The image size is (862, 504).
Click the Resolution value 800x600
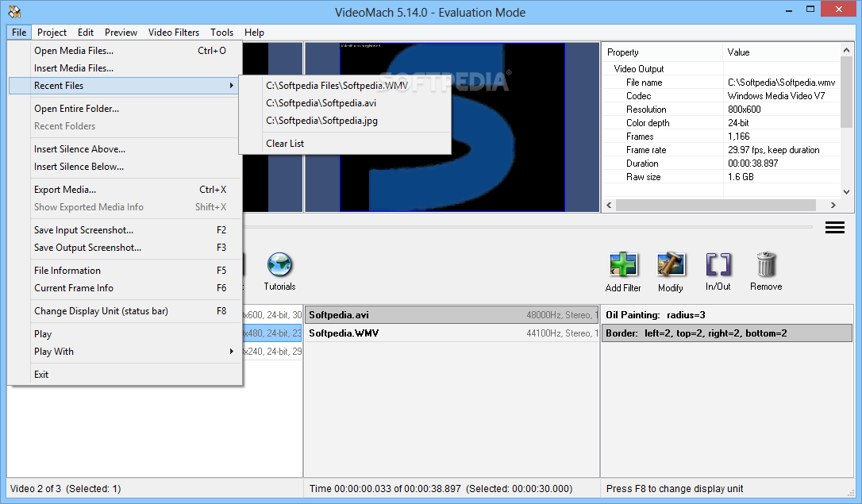tap(745, 110)
